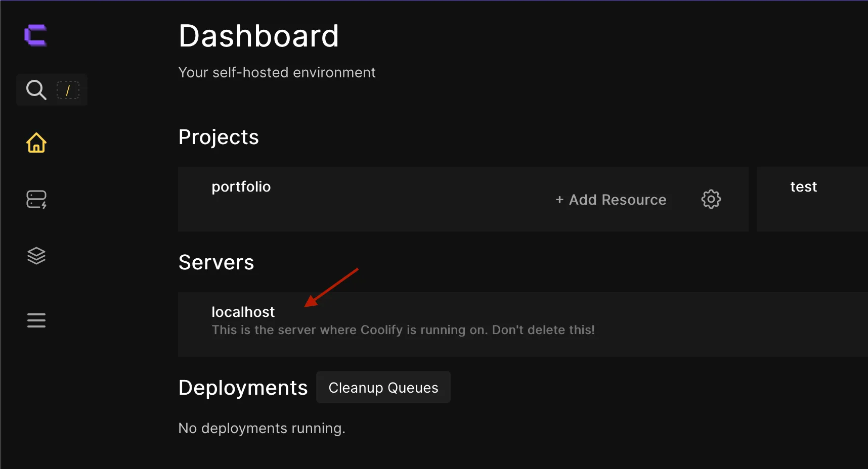Click the 'Don't delete this!' server description

(x=403, y=330)
